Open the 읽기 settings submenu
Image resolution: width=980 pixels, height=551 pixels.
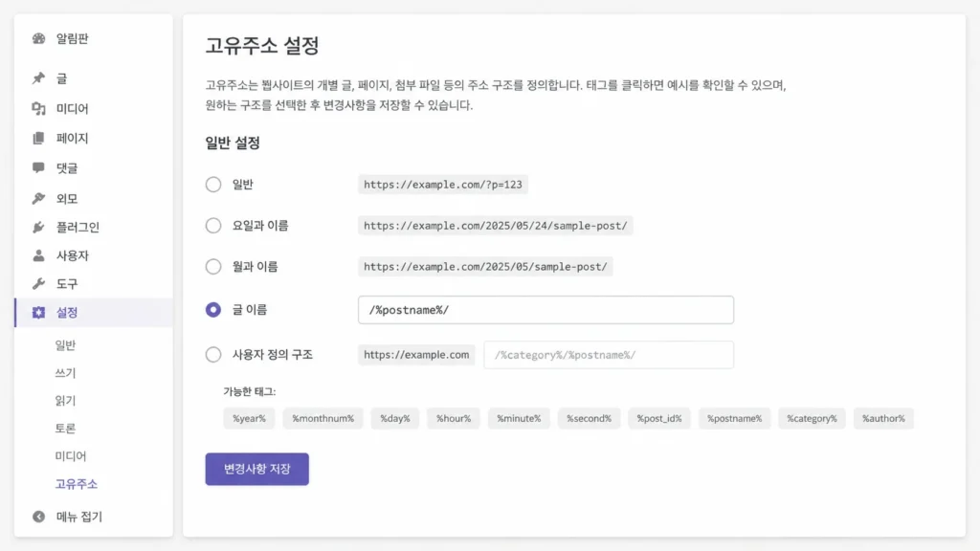[x=65, y=401]
